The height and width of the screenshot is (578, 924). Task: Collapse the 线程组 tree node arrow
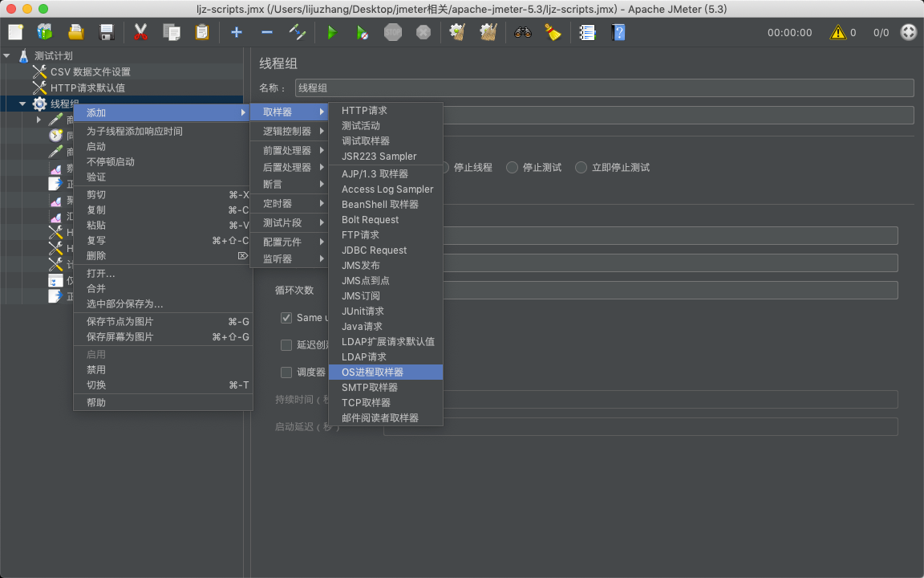click(22, 104)
